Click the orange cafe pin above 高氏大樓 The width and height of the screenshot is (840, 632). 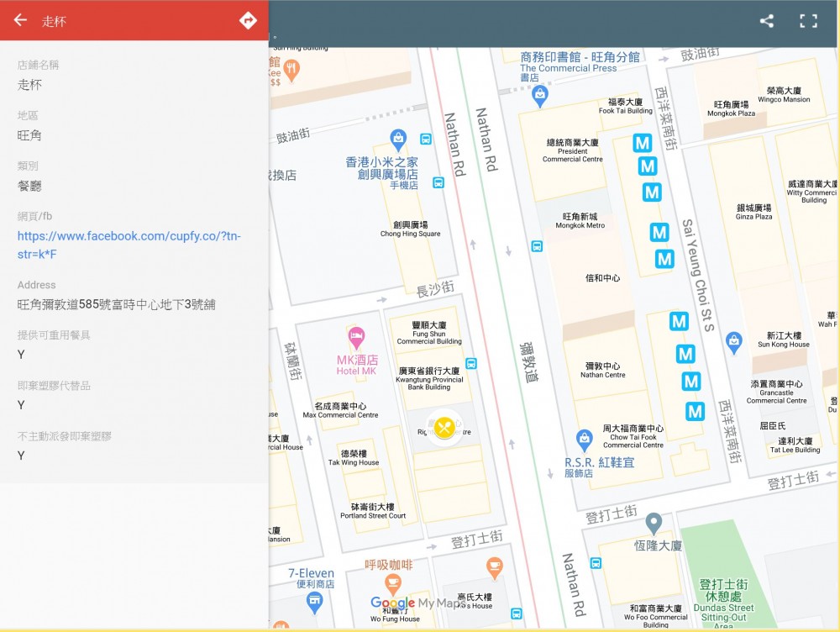click(495, 568)
